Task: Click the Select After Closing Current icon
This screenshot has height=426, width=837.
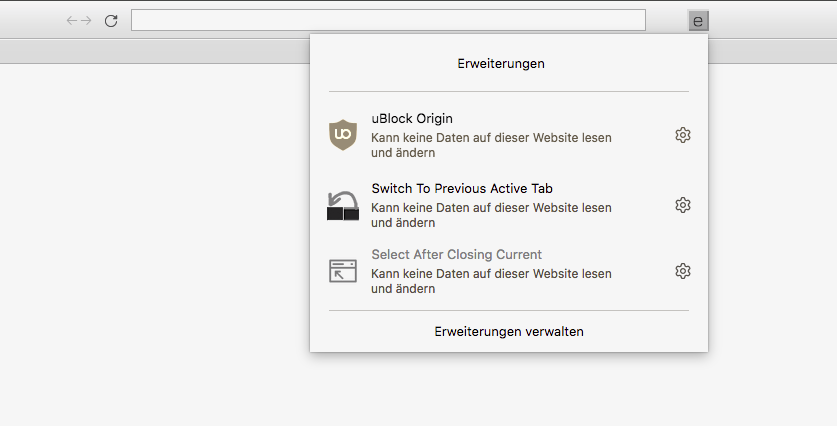Action: [x=343, y=271]
